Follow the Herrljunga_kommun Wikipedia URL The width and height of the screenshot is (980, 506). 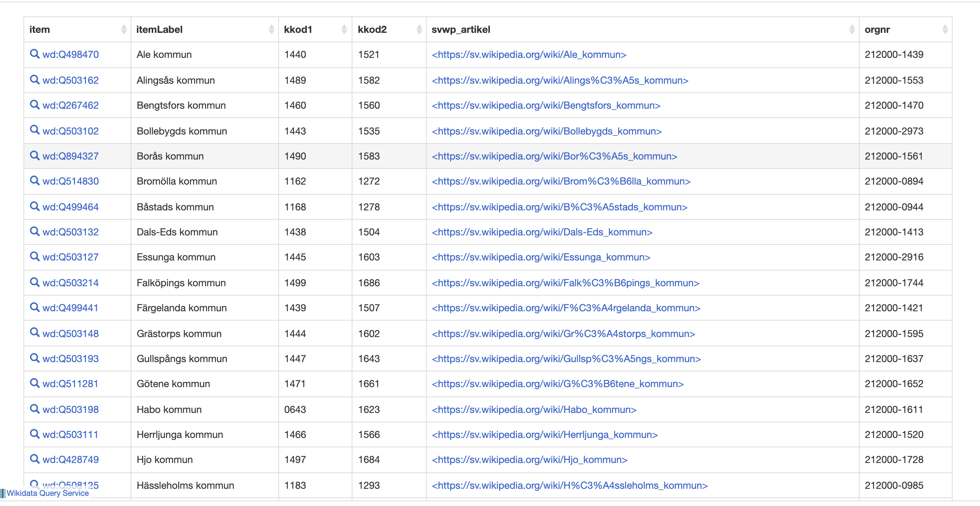click(x=544, y=435)
